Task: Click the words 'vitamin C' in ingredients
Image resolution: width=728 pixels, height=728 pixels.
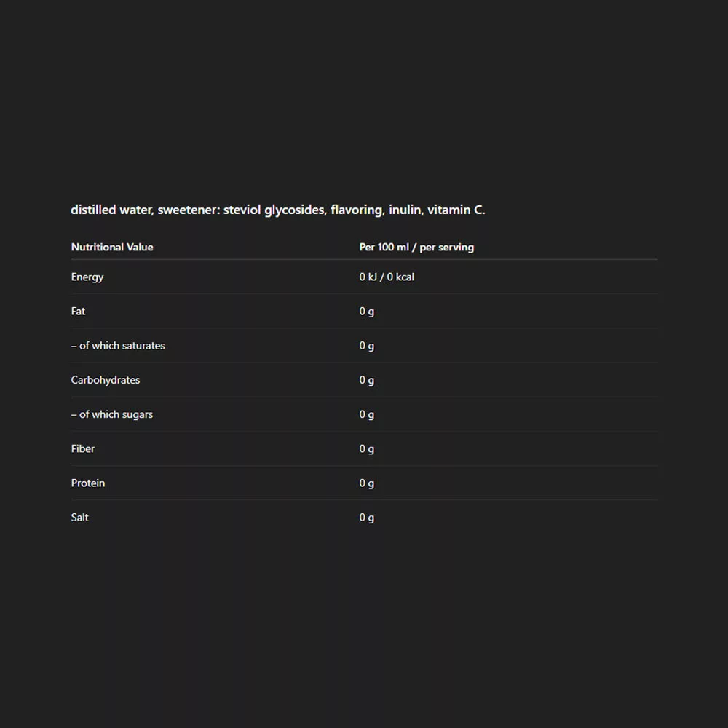Action: coord(455,210)
